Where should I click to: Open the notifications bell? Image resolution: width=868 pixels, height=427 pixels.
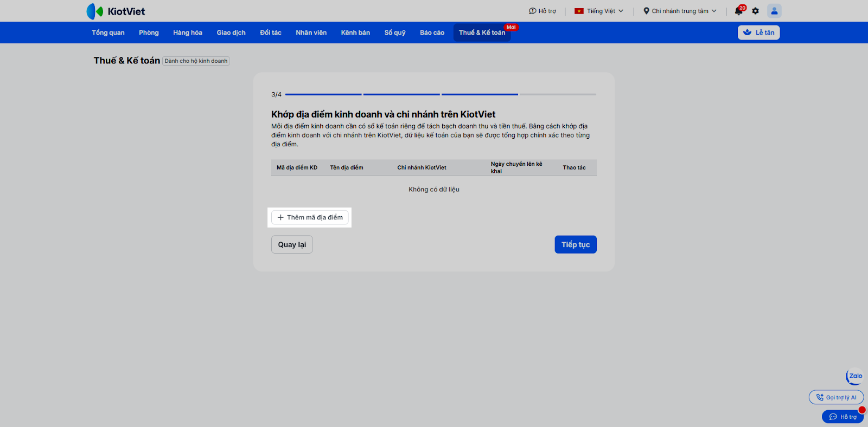click(x=739, y=11)
